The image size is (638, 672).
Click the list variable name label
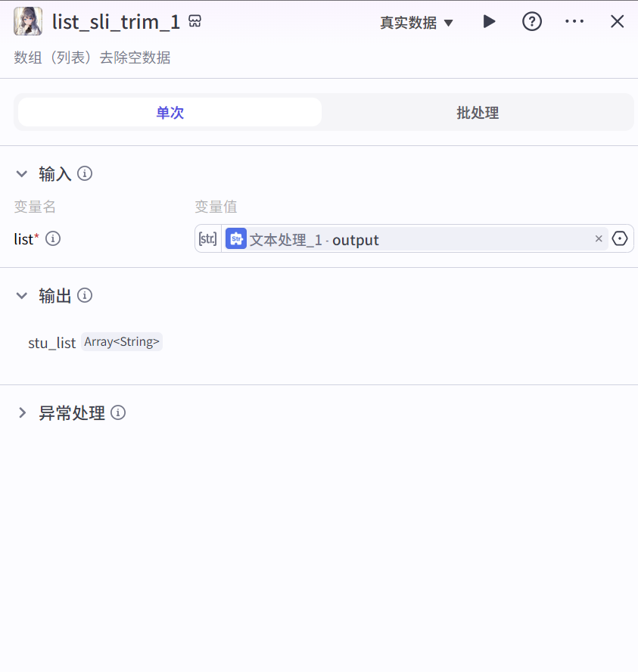tap(23, 238)
